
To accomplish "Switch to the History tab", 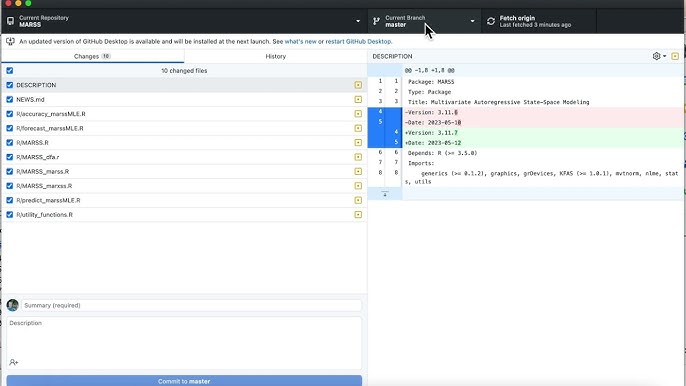I will pyautogui.click(x=276, y=56).
